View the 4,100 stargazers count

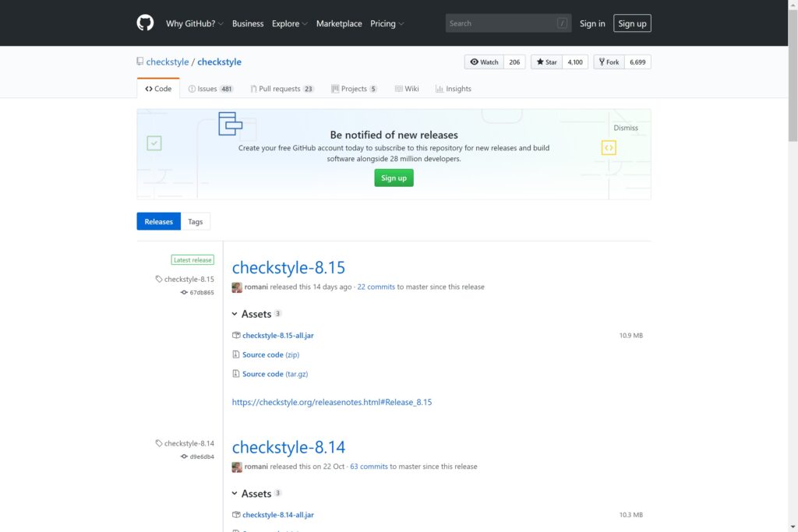point(575,62)
